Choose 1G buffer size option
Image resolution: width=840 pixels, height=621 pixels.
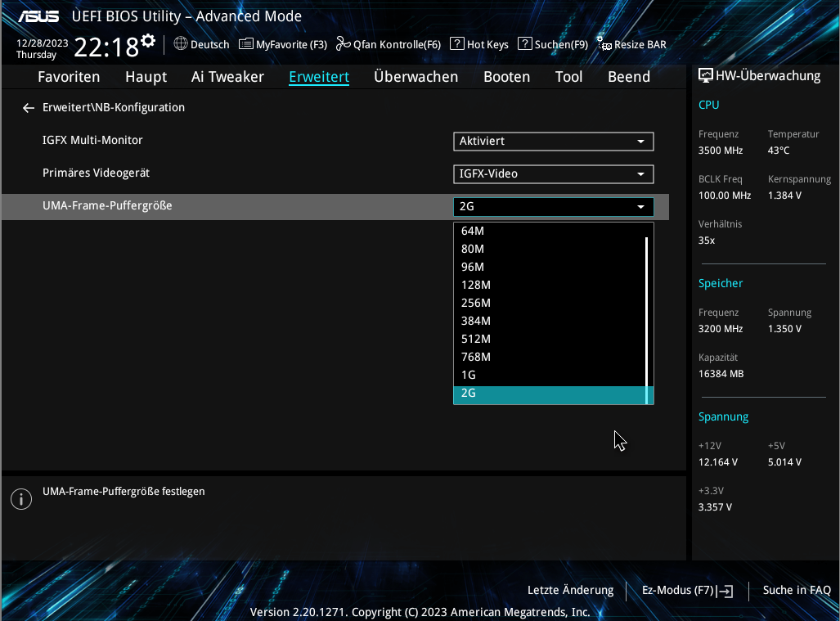[x=550, y=375]
